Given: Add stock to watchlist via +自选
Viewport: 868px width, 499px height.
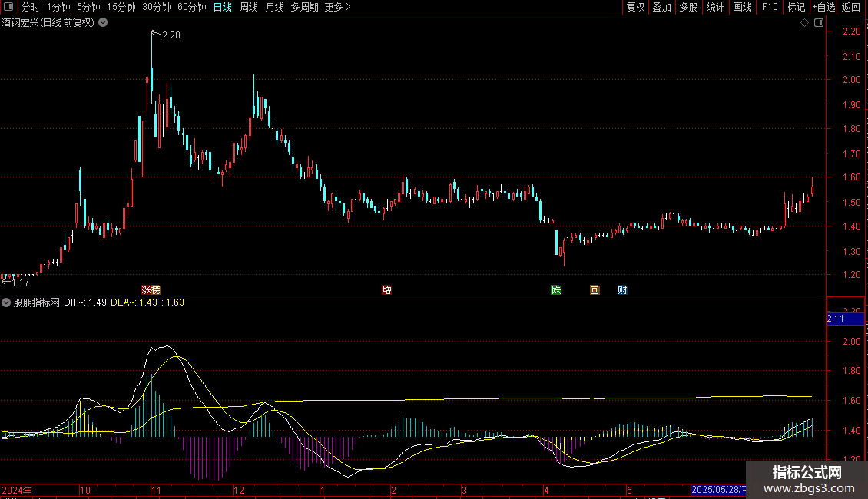Looking at the screenshot, I should (x=823, y=7).
